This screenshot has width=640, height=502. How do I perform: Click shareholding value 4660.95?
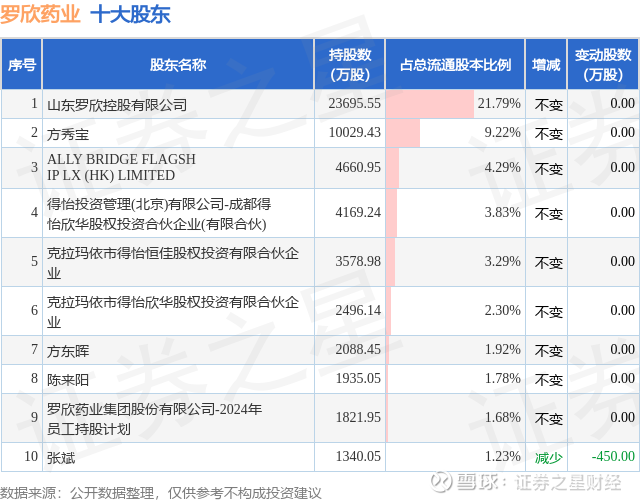[x=358, y=167]
